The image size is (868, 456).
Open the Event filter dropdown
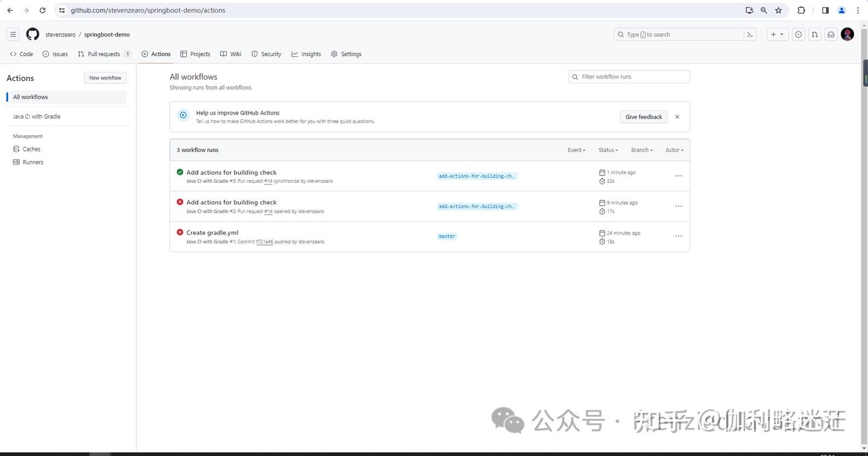[x=576, y=150]
